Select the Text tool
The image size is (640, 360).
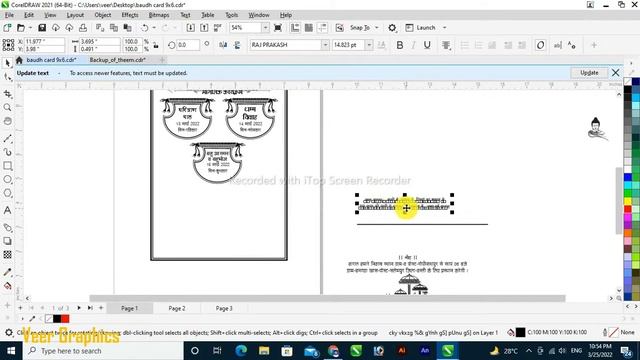tap(7, 210)
